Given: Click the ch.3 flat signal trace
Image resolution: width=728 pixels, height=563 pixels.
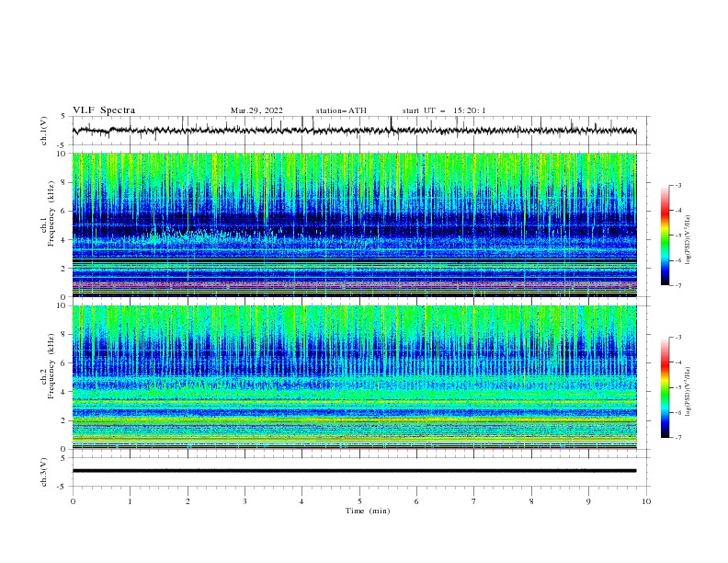Looking at the screenshot, I should (x=354, y=471).
